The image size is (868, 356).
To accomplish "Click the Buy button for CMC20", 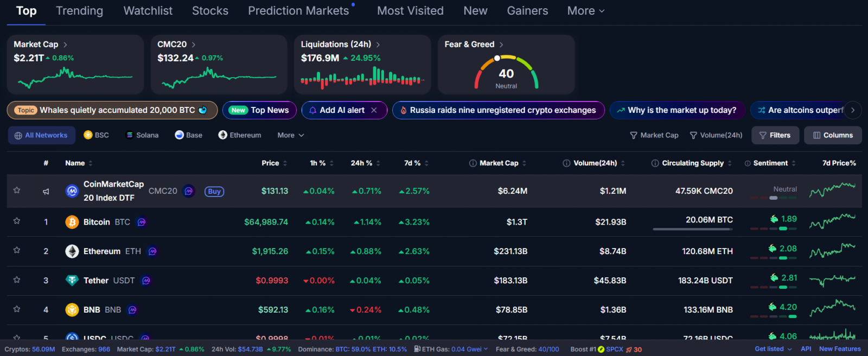I will 214,191.
